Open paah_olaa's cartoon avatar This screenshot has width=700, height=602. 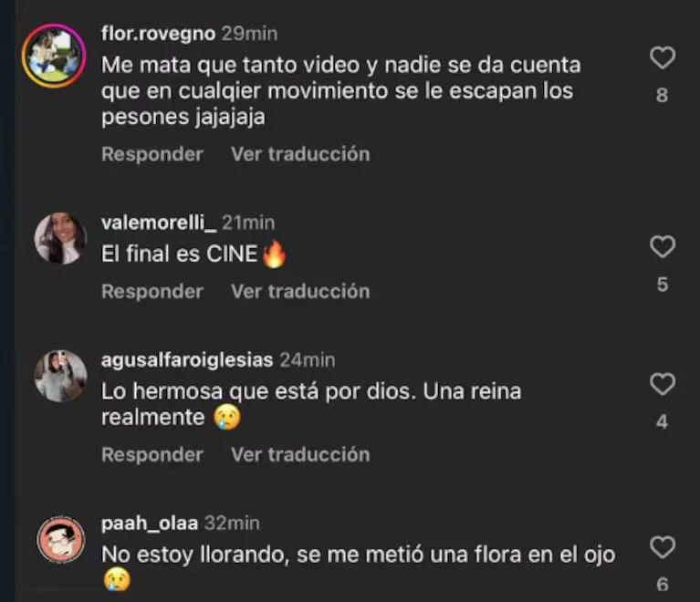coord(61,540)
